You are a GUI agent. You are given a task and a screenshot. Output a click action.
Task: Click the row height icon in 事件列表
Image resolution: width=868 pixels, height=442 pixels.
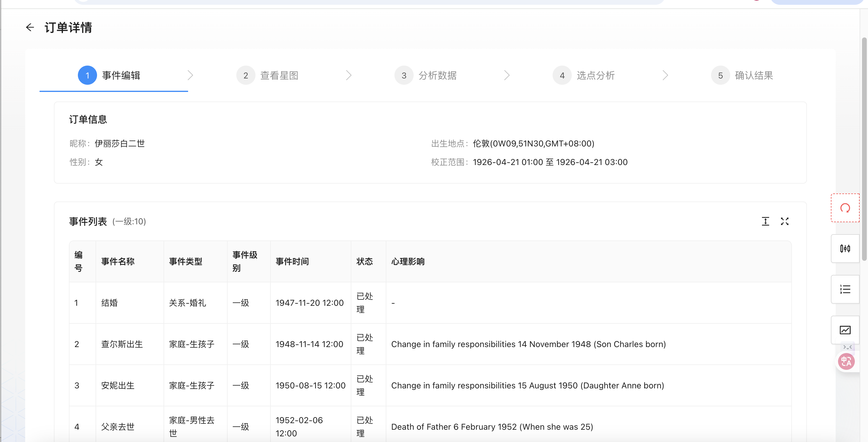coord(765,221)
